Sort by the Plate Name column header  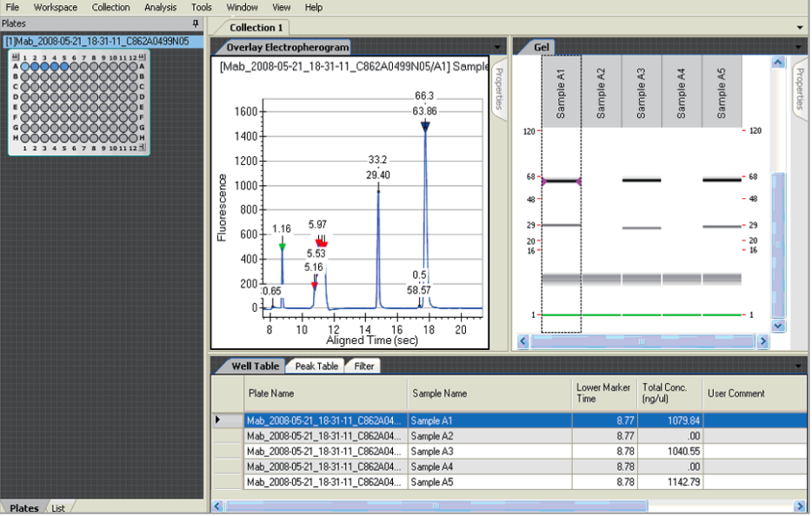click(326, 394)
